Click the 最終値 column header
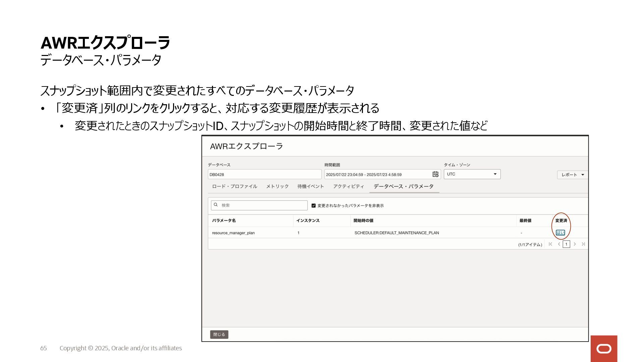The image size is (644, 362). pos(525,221)
